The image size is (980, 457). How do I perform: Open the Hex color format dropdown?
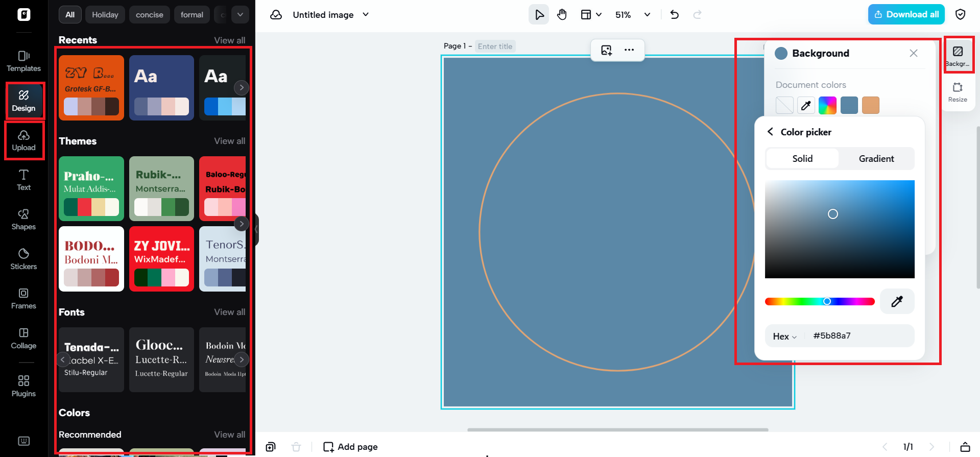pos(784,336)
